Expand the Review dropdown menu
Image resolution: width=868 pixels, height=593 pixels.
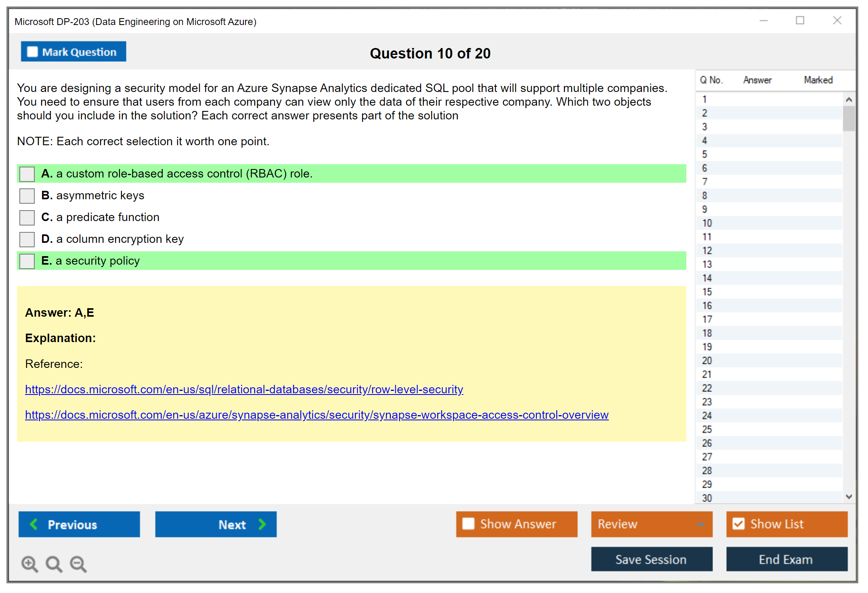(700, 524)
